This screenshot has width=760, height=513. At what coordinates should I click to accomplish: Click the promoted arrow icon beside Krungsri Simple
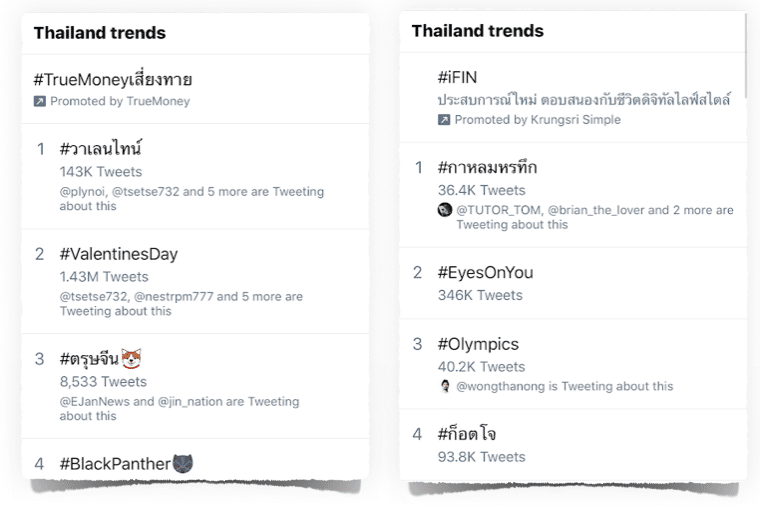coord(444,120)
